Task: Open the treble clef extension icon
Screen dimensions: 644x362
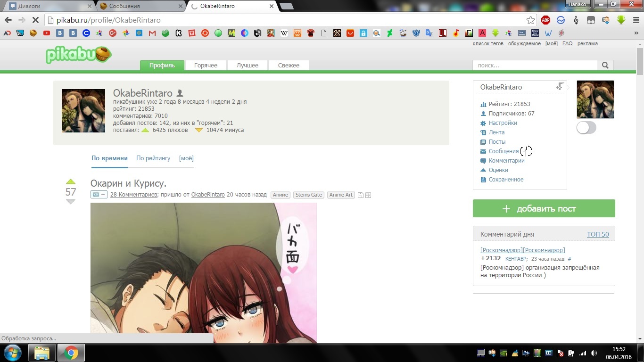Action: pyautogui.click(x=576, y=20)
